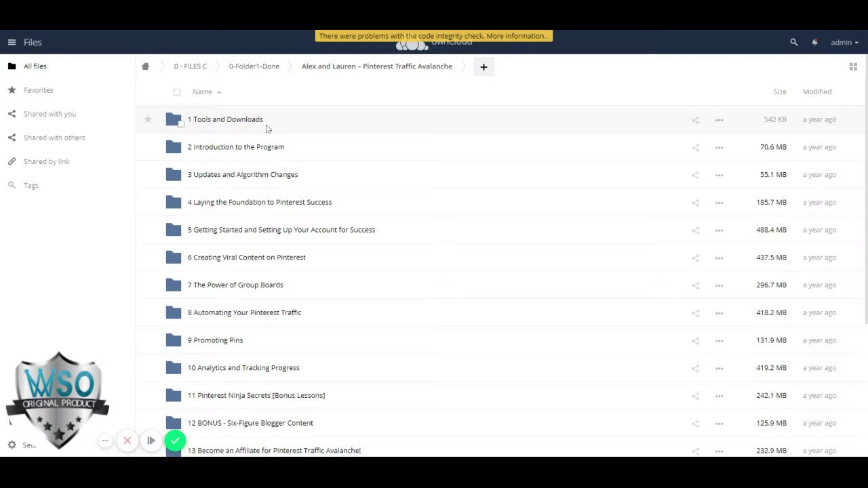Go to the home breadcrumb icon

click(145, 66)
